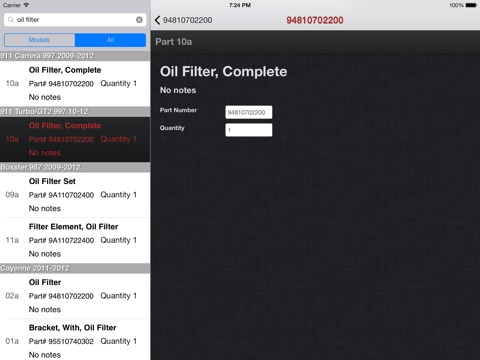Focus the oil filter search field
The height and width of the screenshot is (360, 480).
click(75, 20)
